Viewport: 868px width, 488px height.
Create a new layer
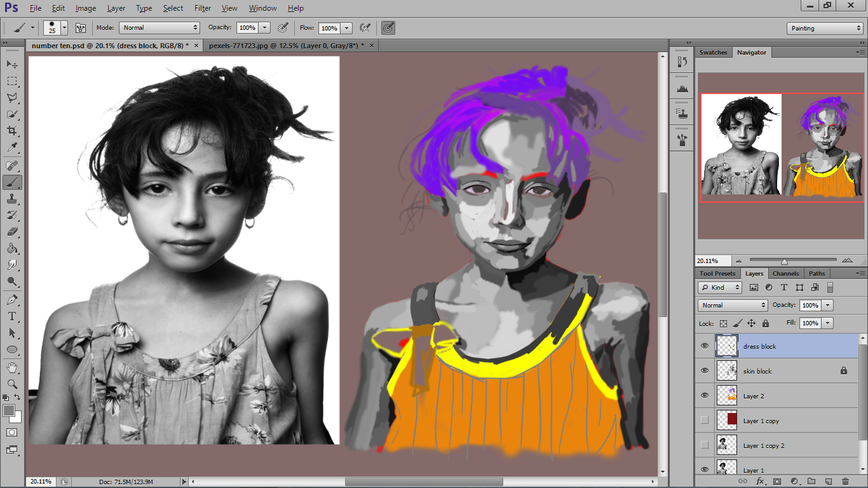click(828, 481)
